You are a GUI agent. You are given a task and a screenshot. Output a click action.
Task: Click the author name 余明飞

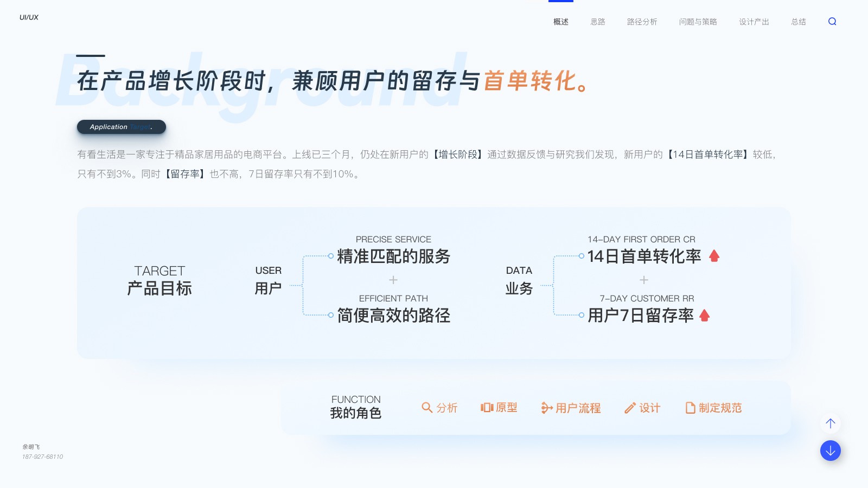(x=31, y=447)
